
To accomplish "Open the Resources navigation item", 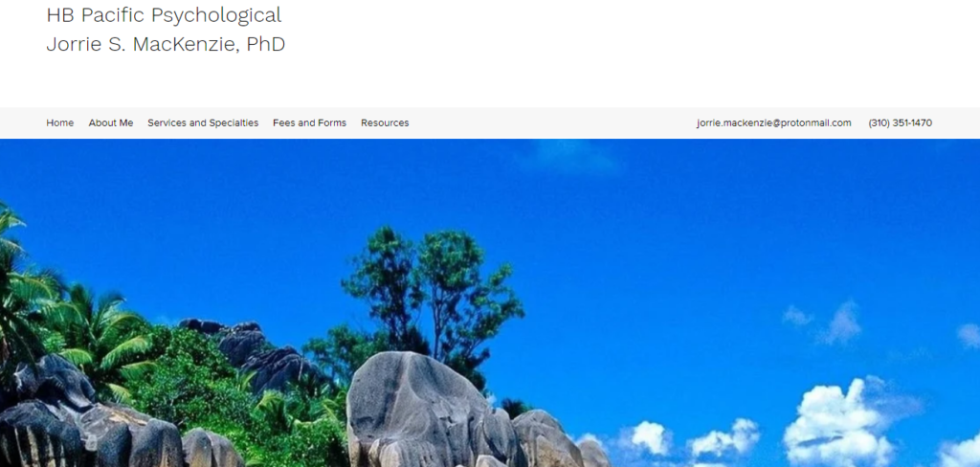I will click(385, 123).
